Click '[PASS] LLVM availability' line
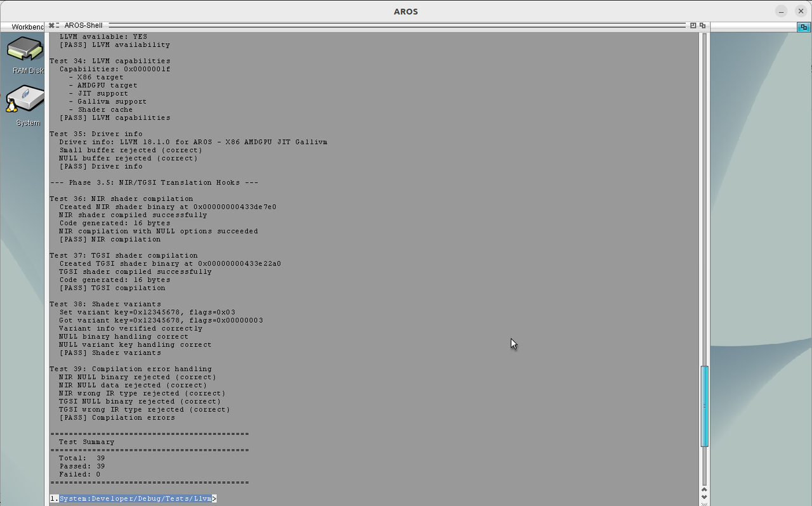Screen dimensions: 812x506 tap(115, 45)
